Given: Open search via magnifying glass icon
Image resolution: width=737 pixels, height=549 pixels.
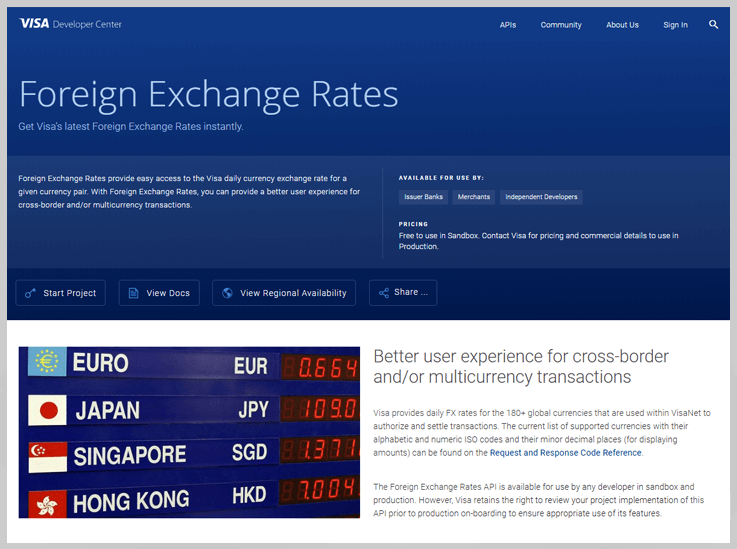Looking at the screenshot, I should 713,24.
